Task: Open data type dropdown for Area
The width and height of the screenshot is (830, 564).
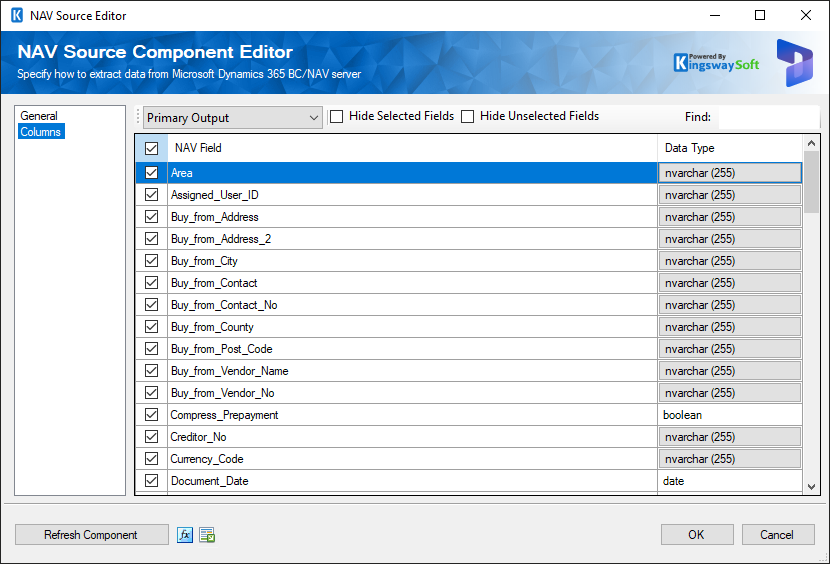Action: tap(729, 173)
